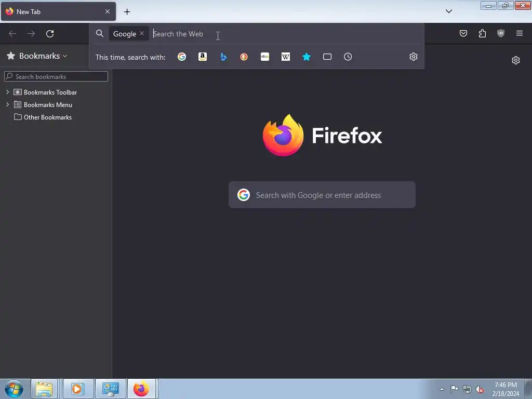This screenshot has width=532, height=399.
Task: Click the magnifier icon in address bar
Action: pyautogui.click(x=99, y=33)
